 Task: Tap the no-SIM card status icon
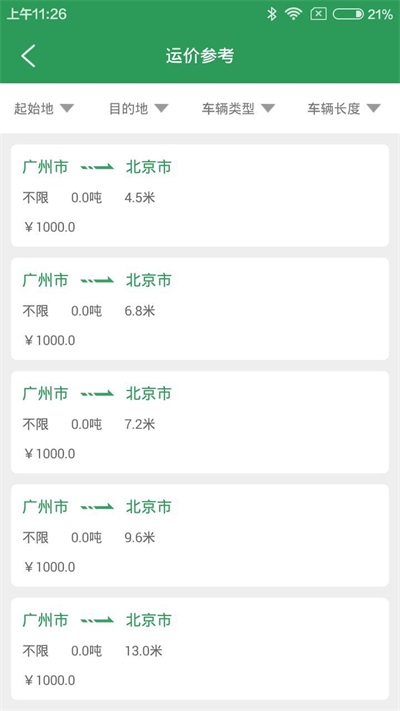(318, 15)
